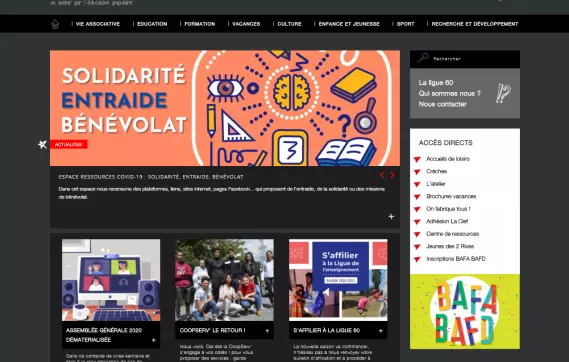Open the Vie Associative menu
This screenshot has width=569, height=362.
pos(98,24)
